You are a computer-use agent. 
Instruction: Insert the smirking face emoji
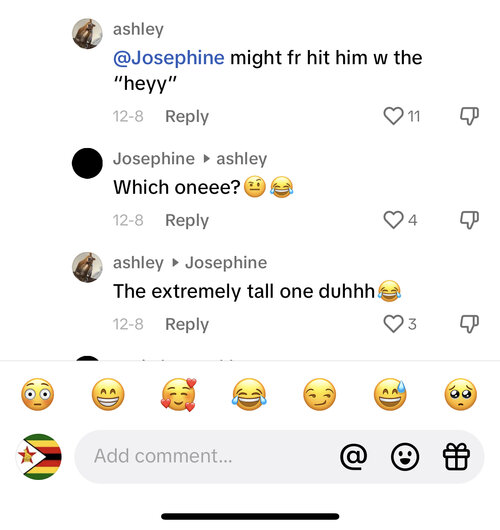(x=320, y=394)
